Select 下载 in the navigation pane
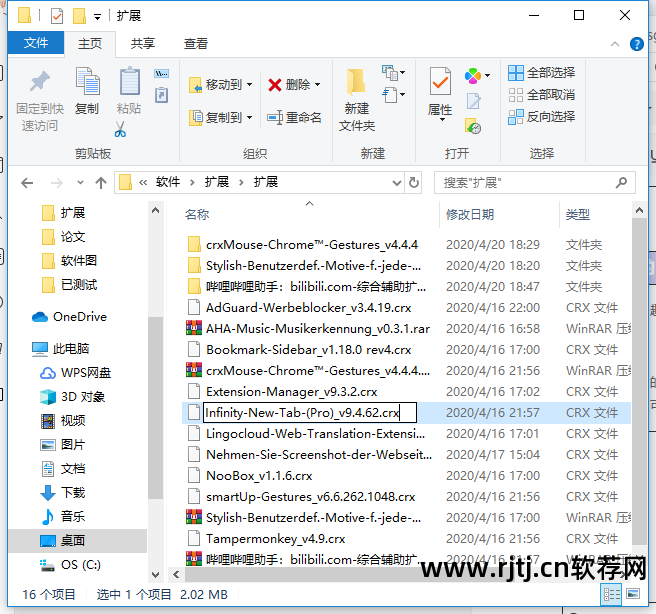 pos(63,492)
